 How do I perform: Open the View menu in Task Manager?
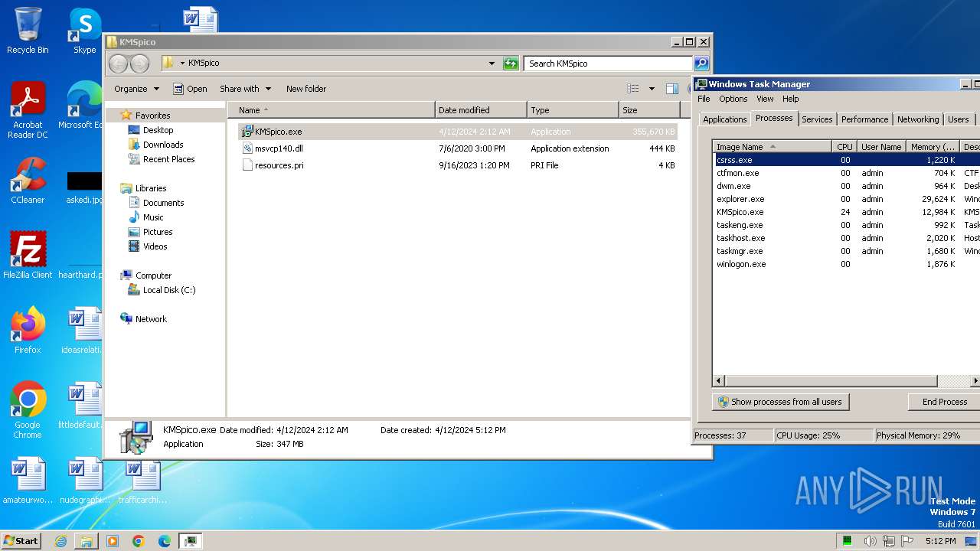[x=765, y=99]
